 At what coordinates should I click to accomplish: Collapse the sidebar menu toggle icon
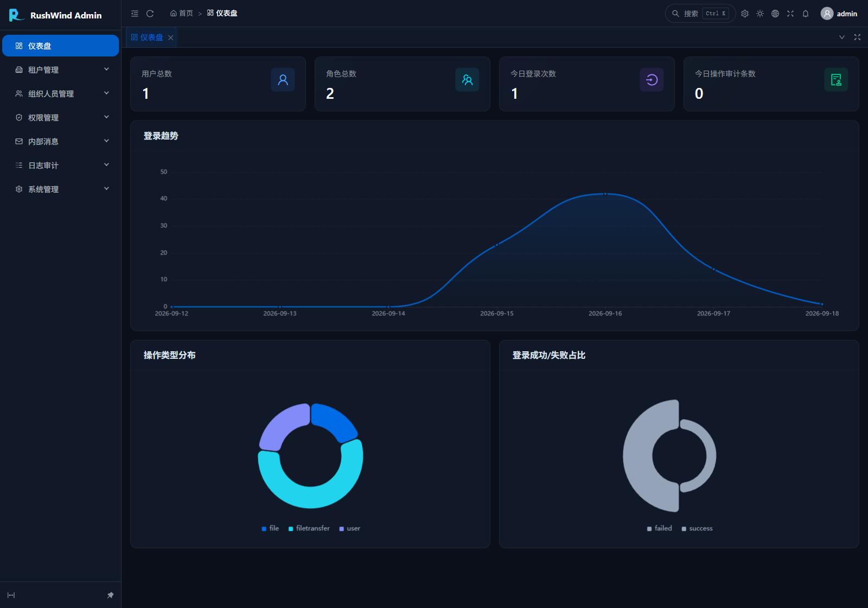135,14
